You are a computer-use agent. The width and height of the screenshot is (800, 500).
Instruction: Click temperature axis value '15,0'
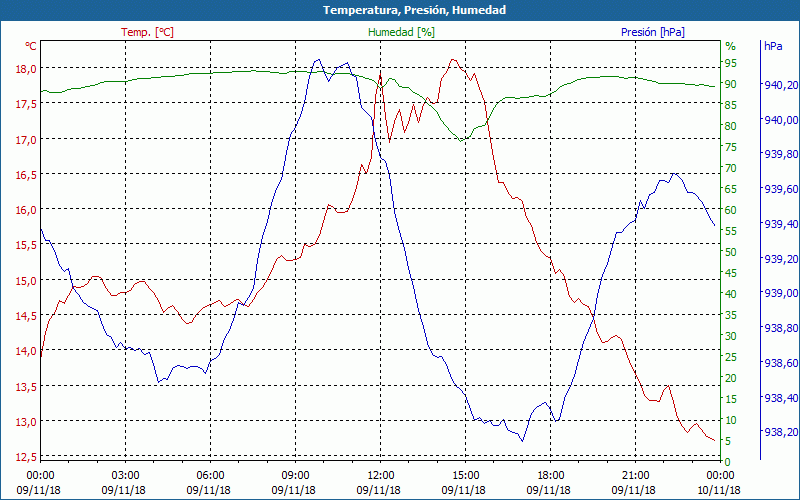(26, 281)
